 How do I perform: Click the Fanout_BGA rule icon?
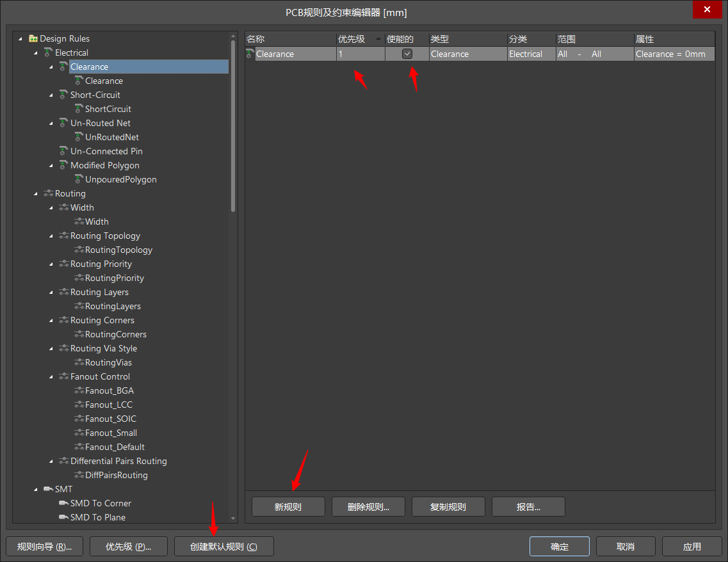(79, 390)
